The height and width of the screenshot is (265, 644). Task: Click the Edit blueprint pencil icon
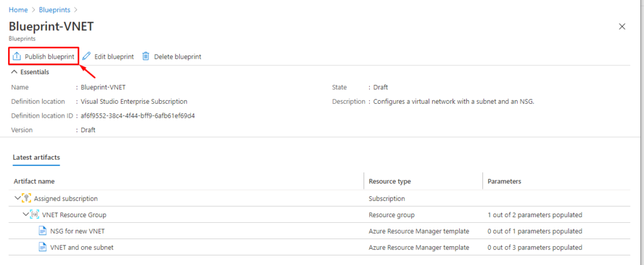coord(86,56)
